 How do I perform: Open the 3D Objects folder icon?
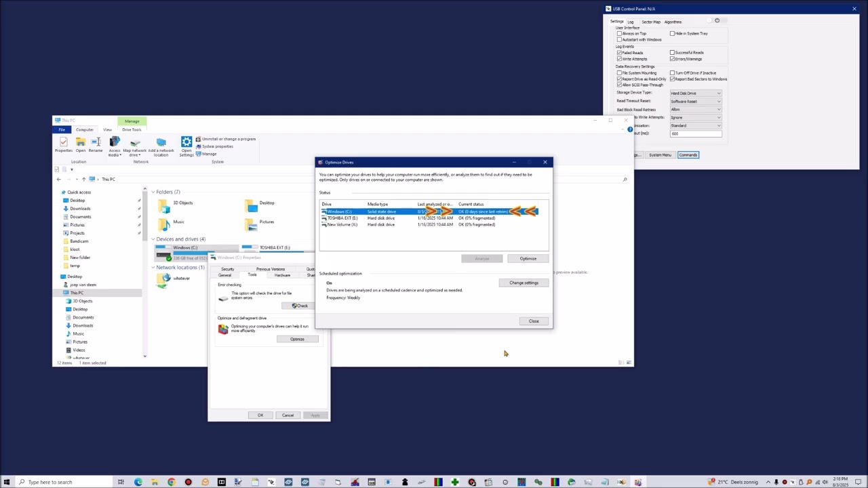pyautogui.click(x=164, y=206)
